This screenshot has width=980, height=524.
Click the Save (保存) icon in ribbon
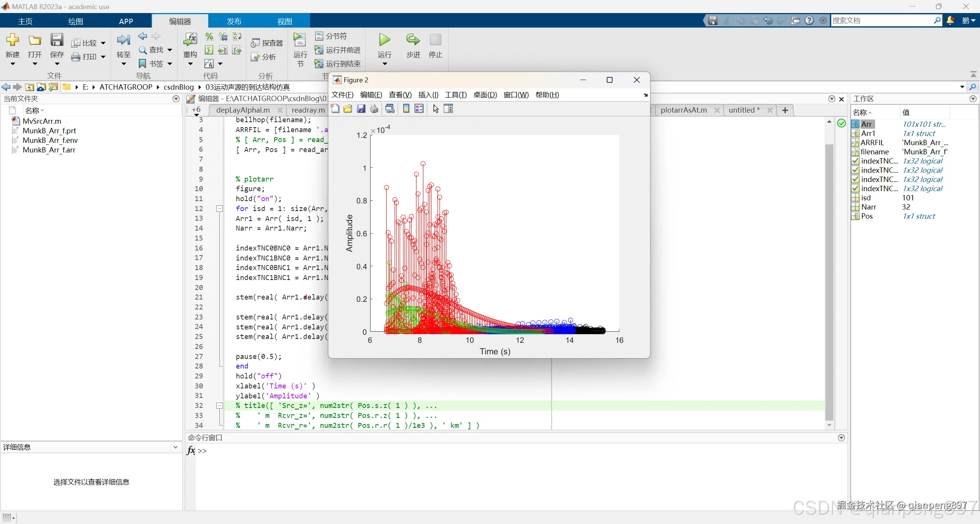(x=57, y=40)
